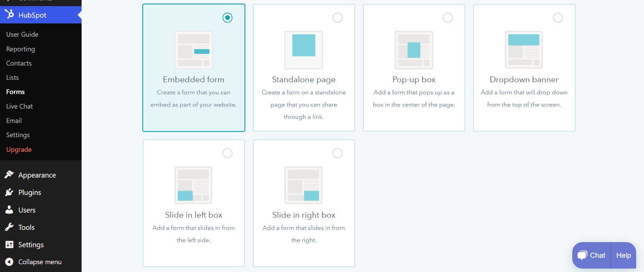Open the HubSpot menu label

click(x=32, y=15)
